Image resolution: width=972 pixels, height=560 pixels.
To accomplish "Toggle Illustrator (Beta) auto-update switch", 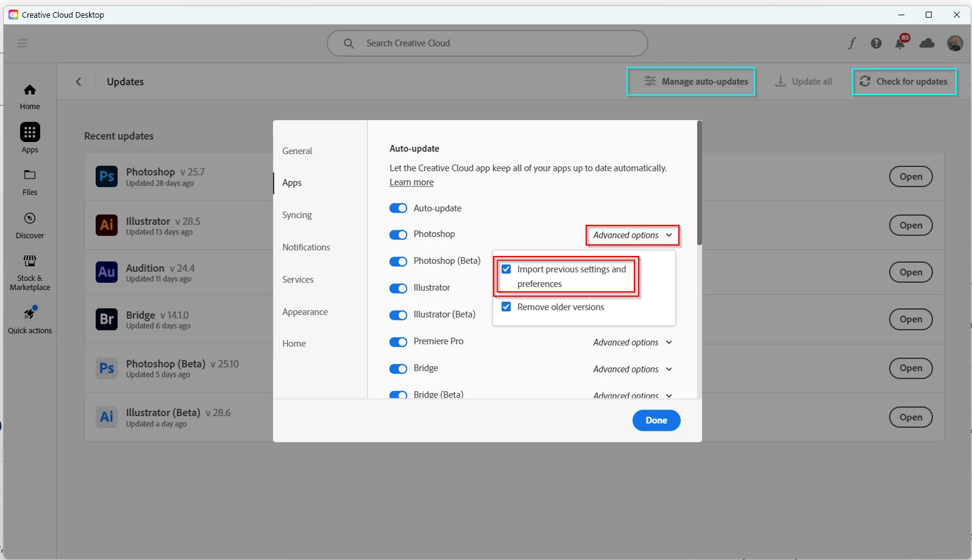I will (398, 315).
